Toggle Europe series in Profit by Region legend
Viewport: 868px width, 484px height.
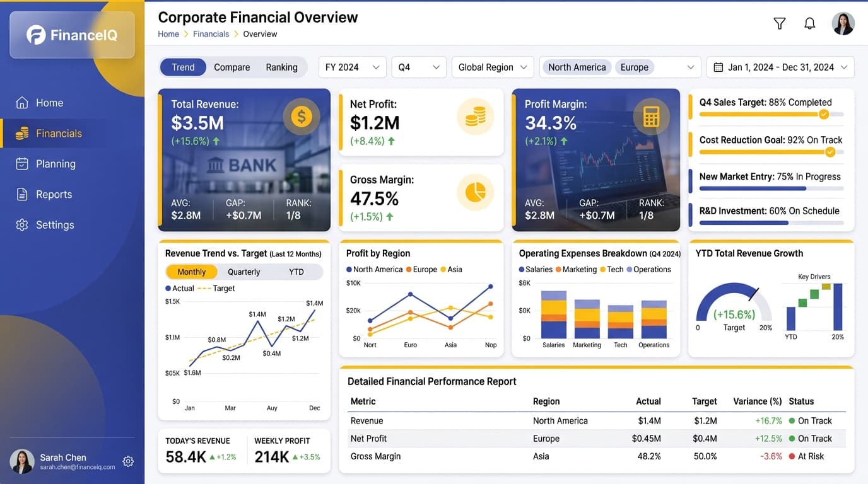click(421, 269)
